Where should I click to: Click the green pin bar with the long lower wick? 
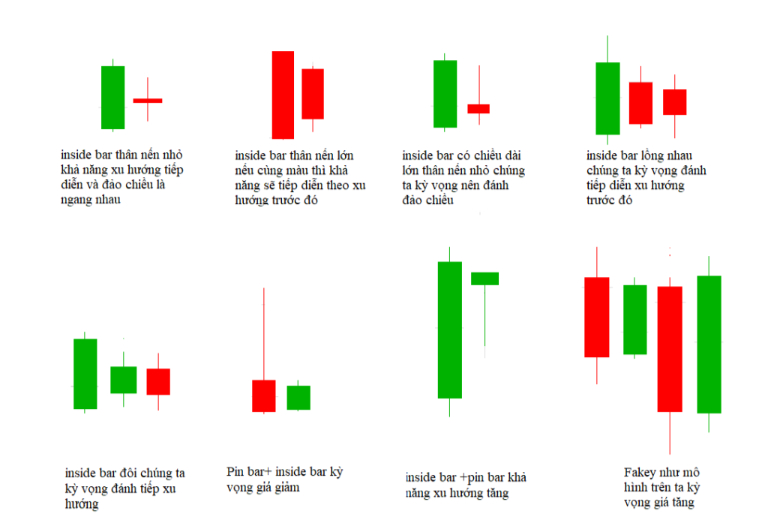pyautogui.click(x=485, y=279)
